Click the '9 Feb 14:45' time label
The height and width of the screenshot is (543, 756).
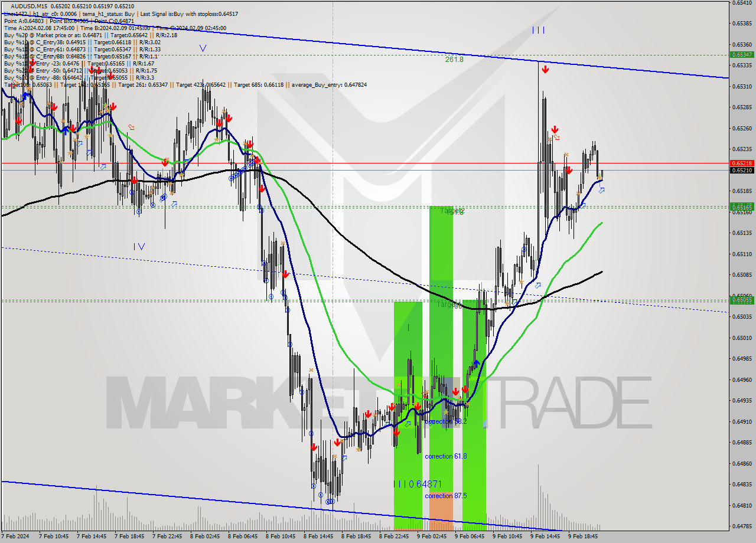point(545,537)
